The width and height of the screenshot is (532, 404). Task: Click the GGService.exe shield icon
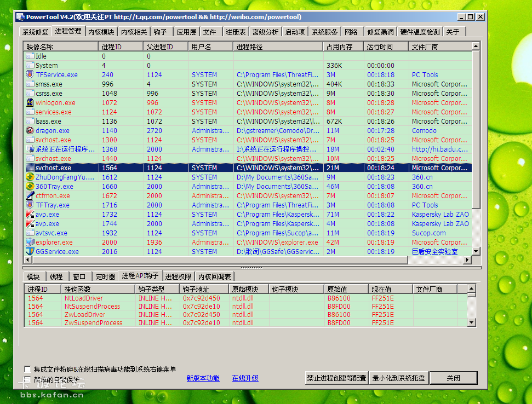[30, 251]
